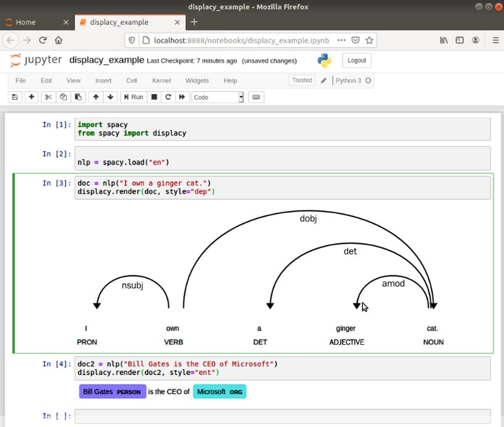Go forward in Firefox

click(x=27, y=40)
